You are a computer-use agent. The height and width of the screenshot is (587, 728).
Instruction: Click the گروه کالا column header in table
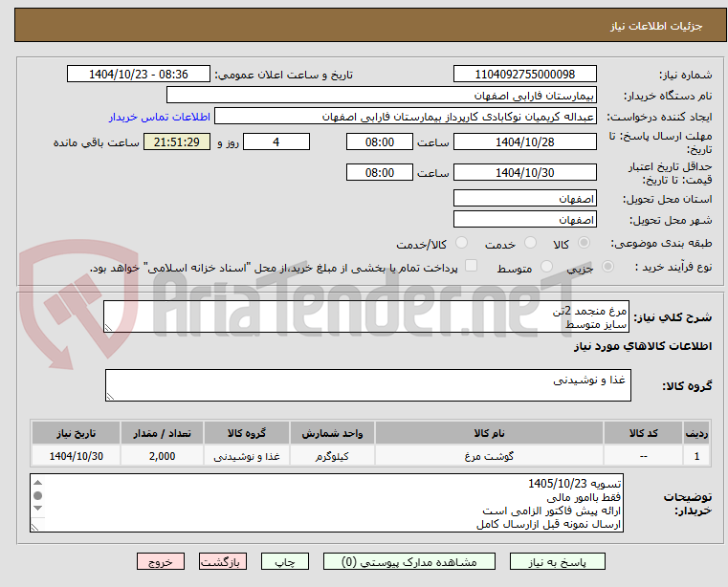[x=247, y=433]
